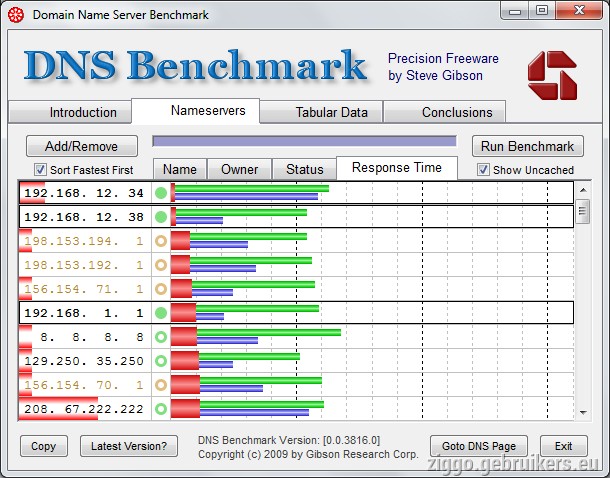Click status ring for 198.153.194.1
The height and width of the screenshot is (478, 610).
click(x=161, y=241)
